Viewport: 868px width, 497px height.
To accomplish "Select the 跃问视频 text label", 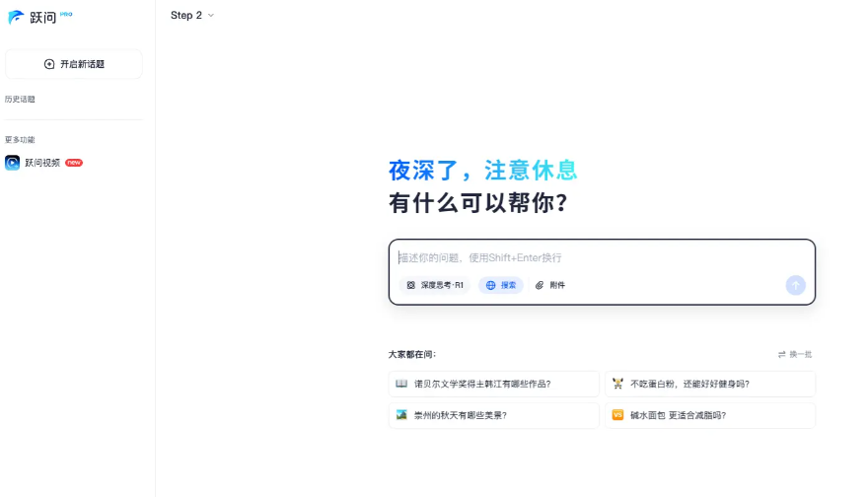I will (x=42, y=163).
